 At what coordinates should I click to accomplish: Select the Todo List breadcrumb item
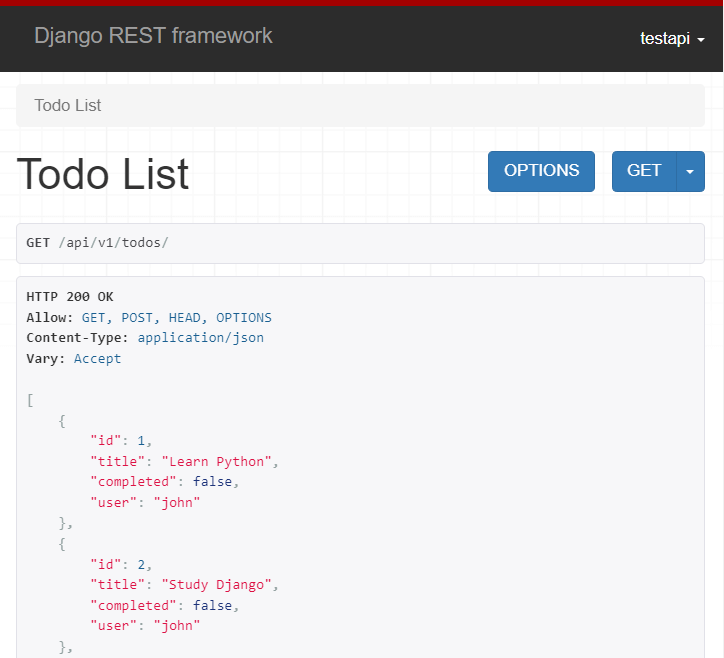[x=68, y=105]
